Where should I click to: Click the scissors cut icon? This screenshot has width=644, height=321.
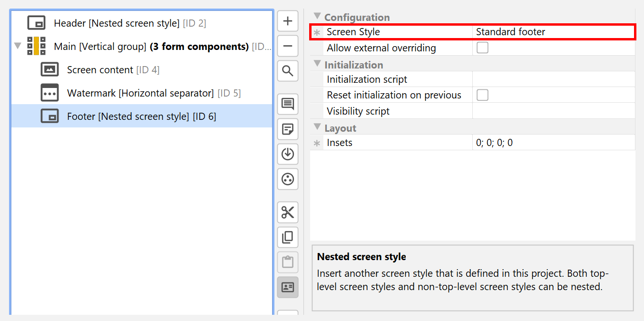(x=288, y=212)
